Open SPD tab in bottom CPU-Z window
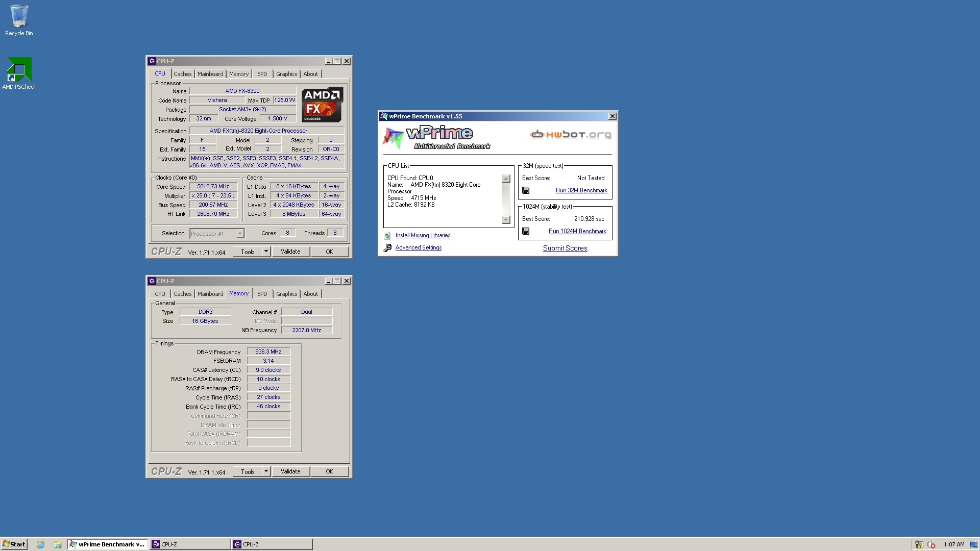 pos(262,294)
